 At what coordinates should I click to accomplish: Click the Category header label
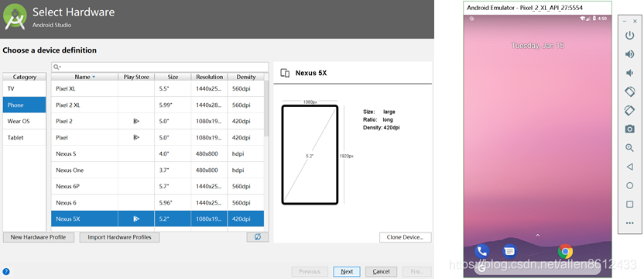click(x=24, y=77)
